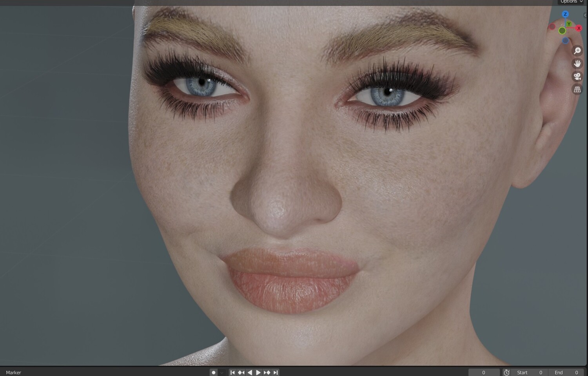The width and height of the screenshot is (588, 376).
Task: Click the Start frame field
Action: (x=530, y=372)
